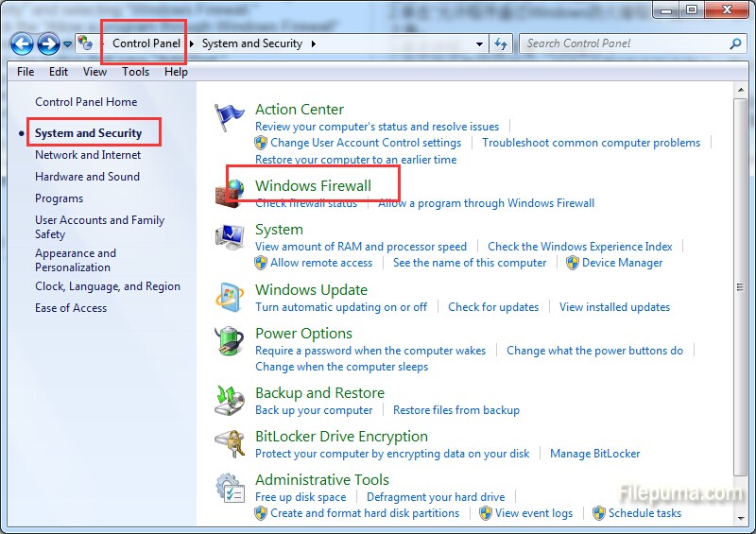Viewport: 756px width, 534px height.
Task: Click the System computer icon
Action: pyautogui.click(x=230, y=238)
